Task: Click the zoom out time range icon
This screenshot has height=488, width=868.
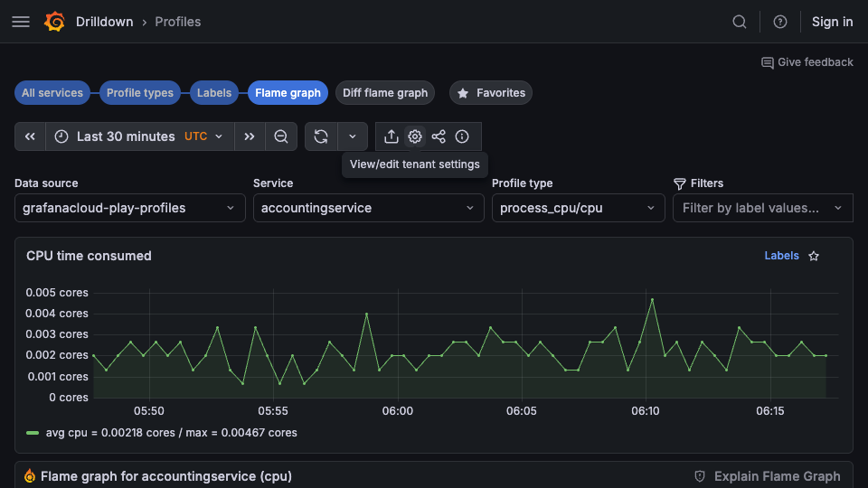Action: coord(281,136)
